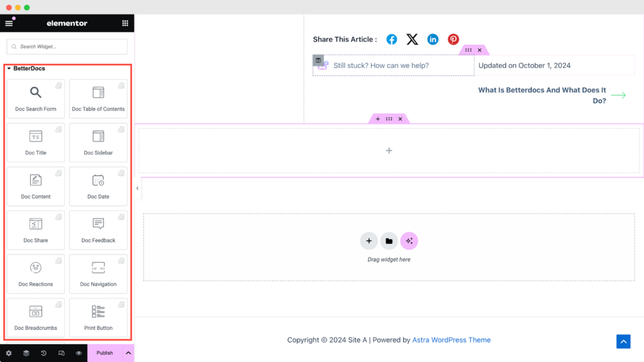The width and height of the screenshot is (644, 362).
Task: Toggle the preview changes eye icon
Action: coord(79,353)
